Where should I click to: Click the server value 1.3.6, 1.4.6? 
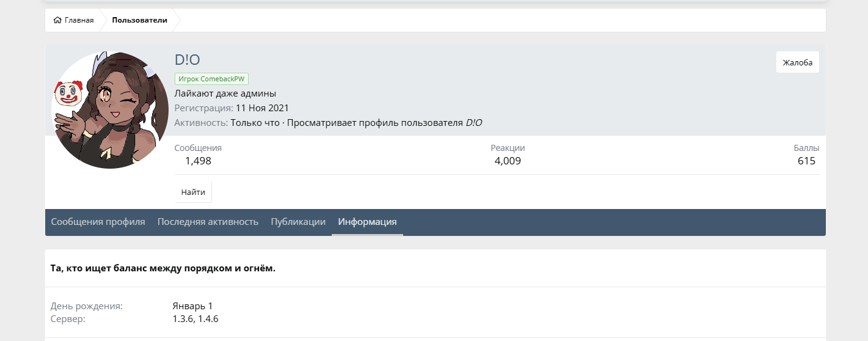[x=195, y=319]
